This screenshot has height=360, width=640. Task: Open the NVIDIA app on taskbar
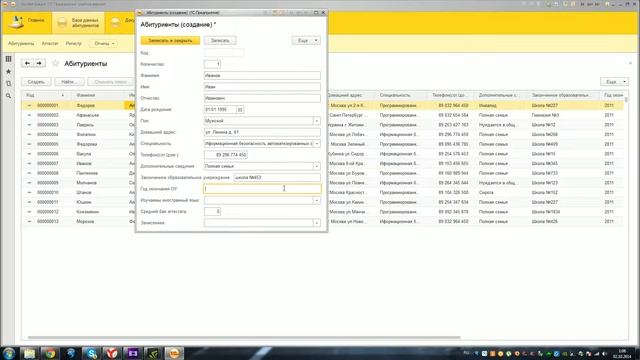153,353
